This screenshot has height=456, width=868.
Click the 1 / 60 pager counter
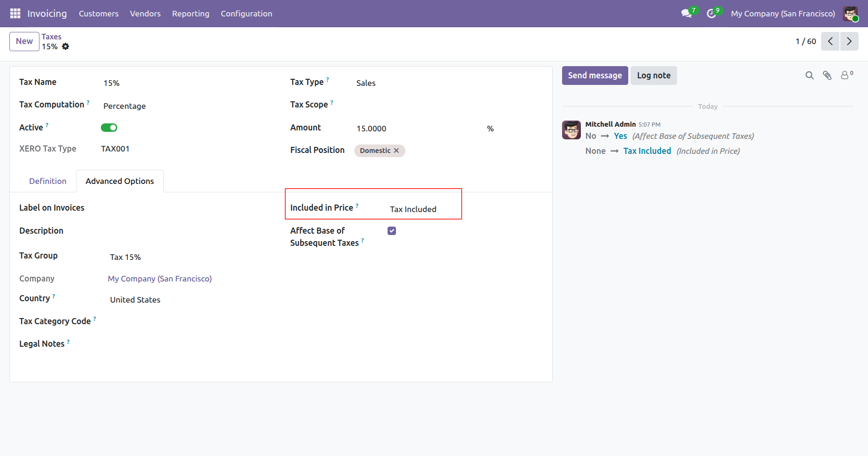[x=806, y=41]
